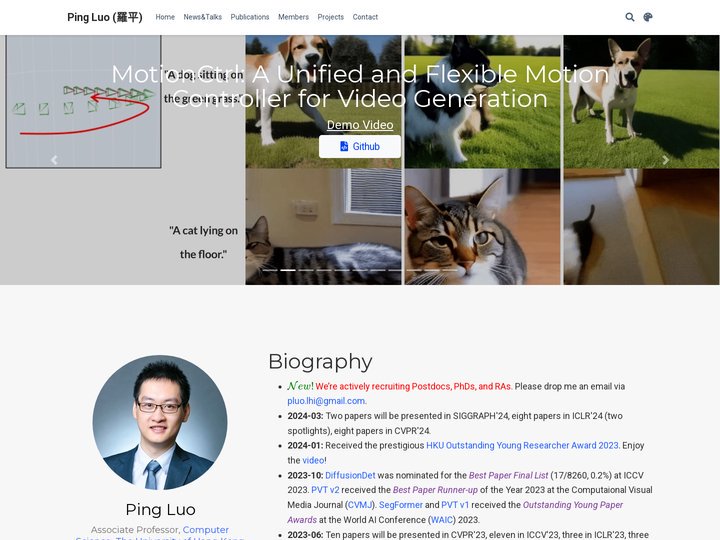The height and width of the screenshot is (540, 720).
Task: Click the MotionCtrl slide title text
Action: (360, 86)
